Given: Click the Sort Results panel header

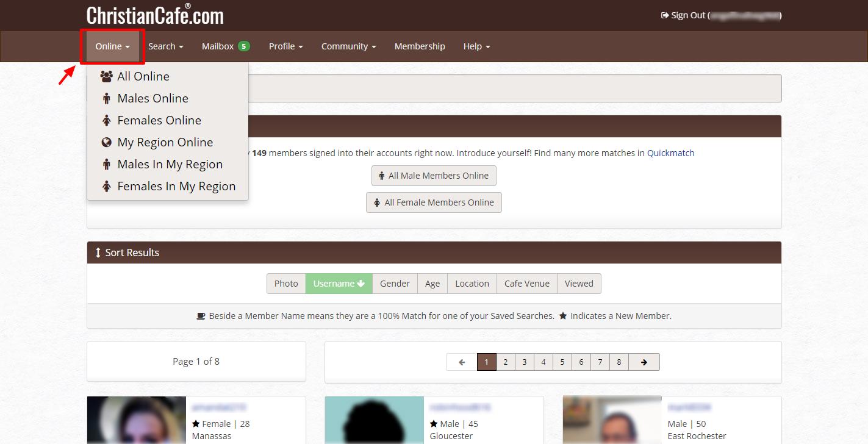Looking at the screenshot, I should (x=434, y=252).
